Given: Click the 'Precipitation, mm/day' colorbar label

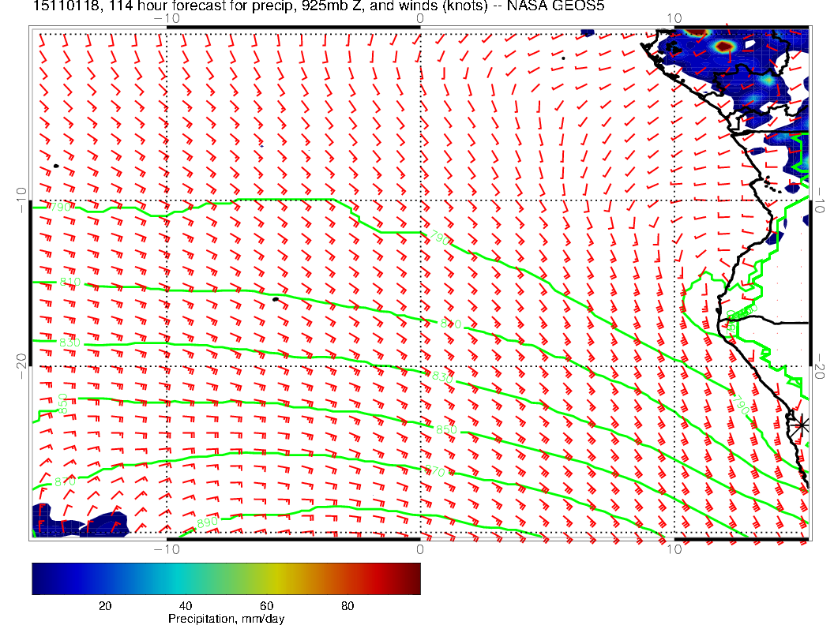Looking at the screenshot, I should [226, 619].
